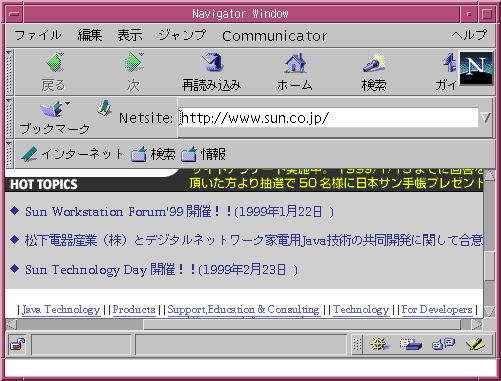Open the 表示 menu
The image size is (501, 381).
(130, 35)
